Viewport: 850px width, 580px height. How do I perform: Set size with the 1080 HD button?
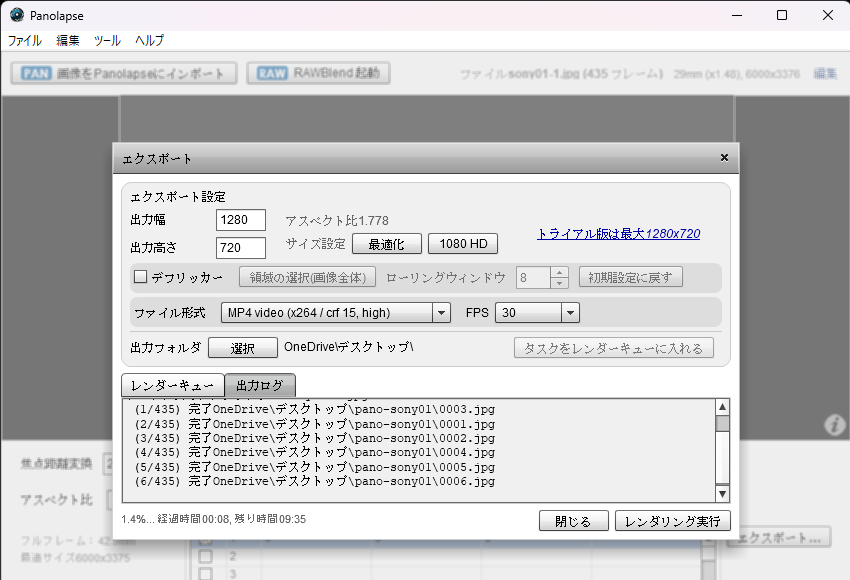click(463, 244)
